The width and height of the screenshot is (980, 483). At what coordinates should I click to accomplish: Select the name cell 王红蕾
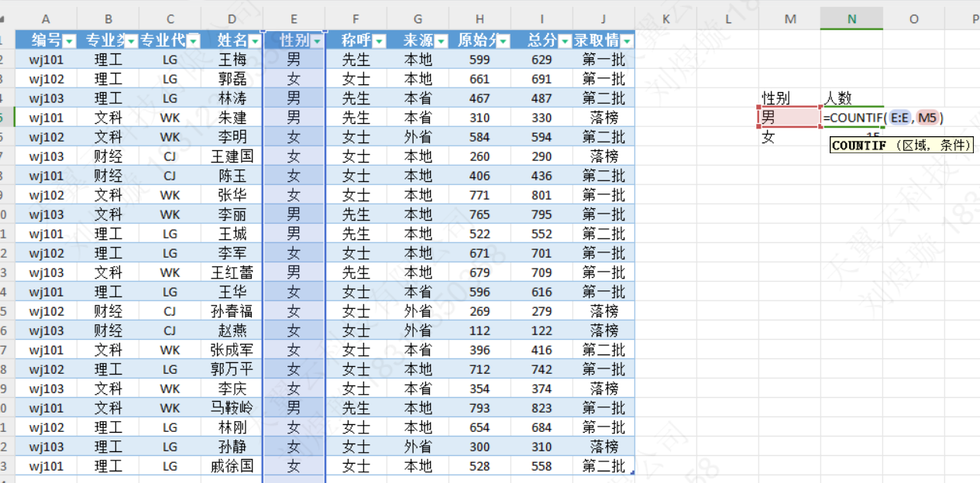(232, 272)
